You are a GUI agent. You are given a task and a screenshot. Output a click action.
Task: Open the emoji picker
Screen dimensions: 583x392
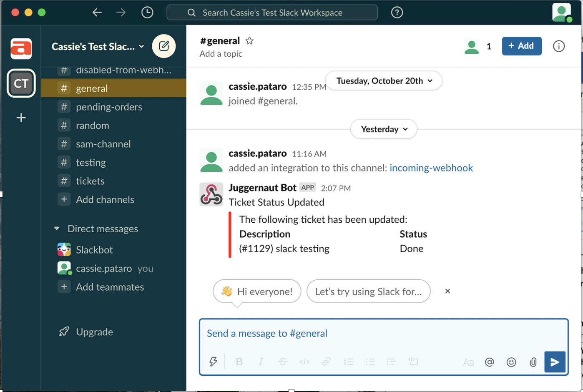click(x=511, y=362)
